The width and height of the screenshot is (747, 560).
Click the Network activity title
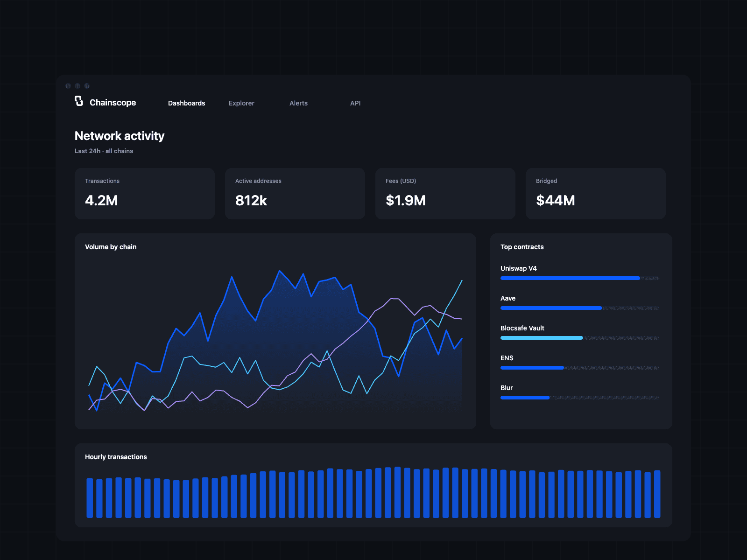(120, 136)
